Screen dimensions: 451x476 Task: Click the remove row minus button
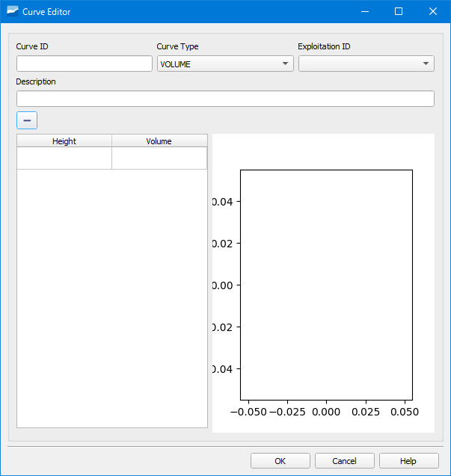point(27,120)
